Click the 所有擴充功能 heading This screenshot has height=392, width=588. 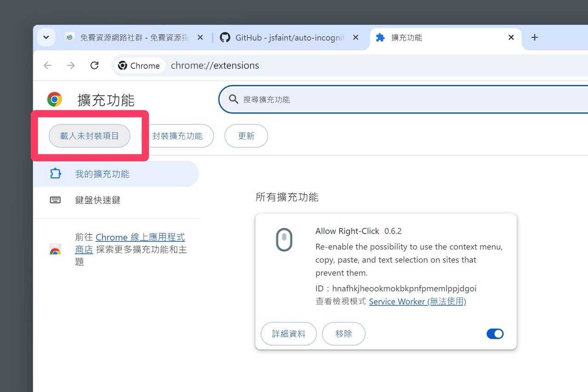(x=287, y=197)
